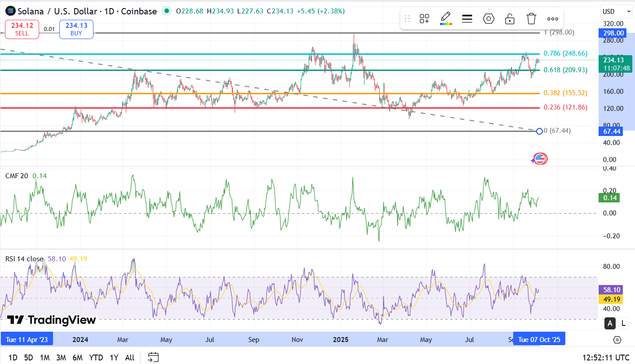Open the USD currency dropdown
Image resolution: width=635 pixels, height=364 pixels.
(617, 11)
